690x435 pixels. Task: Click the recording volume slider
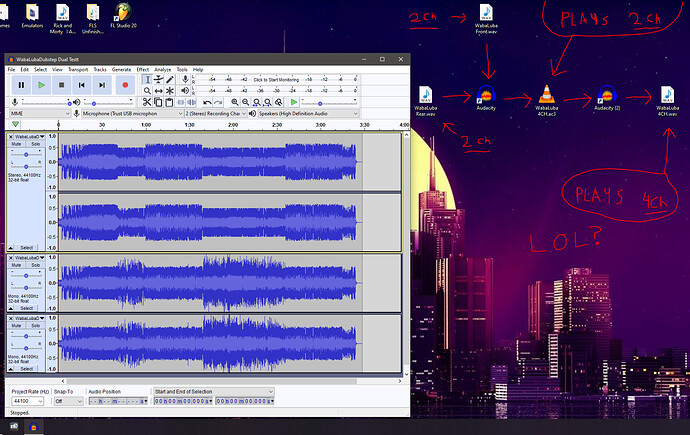coord(45,102)
